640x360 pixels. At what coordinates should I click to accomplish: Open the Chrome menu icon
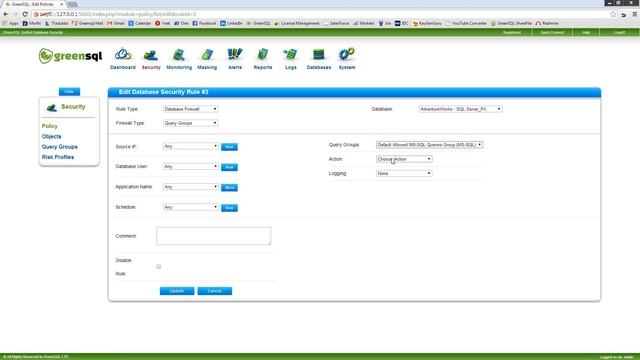click(635, 14)
